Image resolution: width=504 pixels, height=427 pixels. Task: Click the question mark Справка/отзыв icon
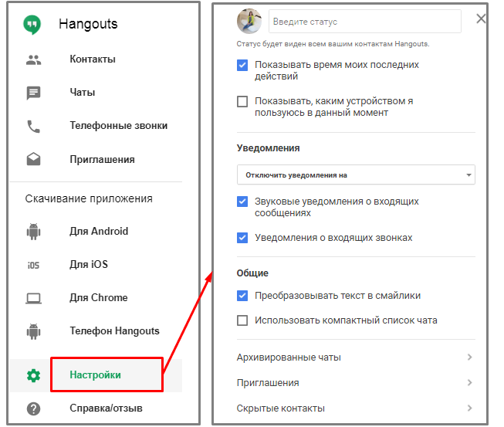pos(33,408)
